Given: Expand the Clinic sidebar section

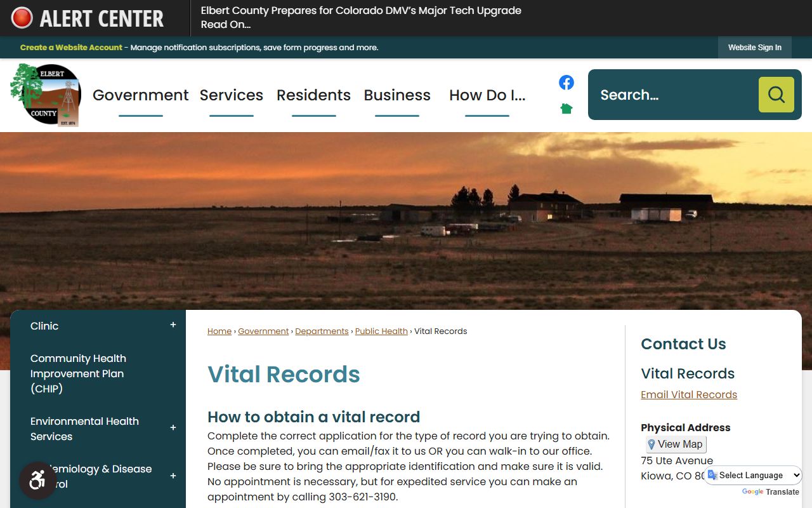Looking at the screenshot, I should pyautogui.click(x=173, y=325).
